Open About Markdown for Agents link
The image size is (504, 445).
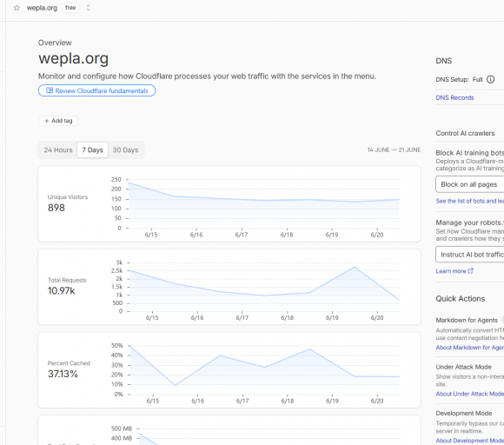tap(470, 348)
